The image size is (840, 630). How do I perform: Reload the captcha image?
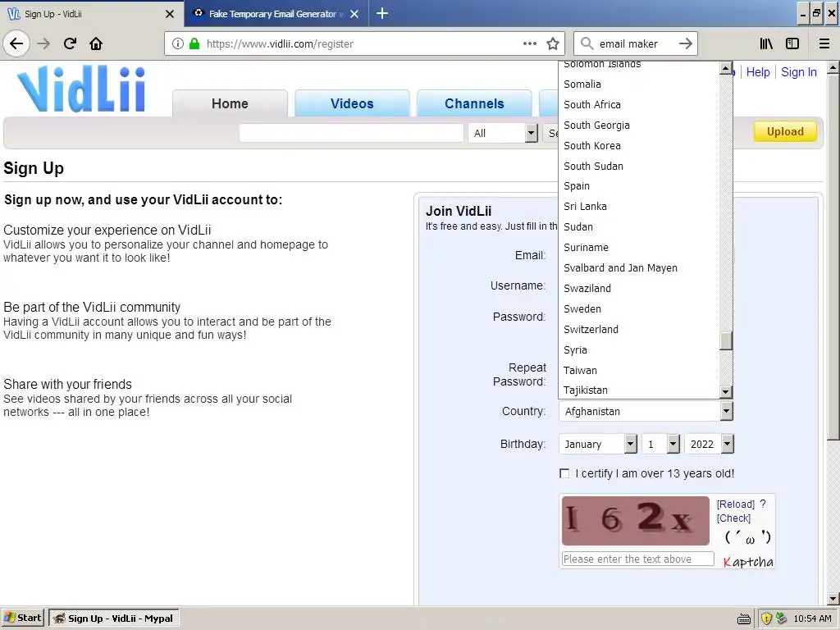point(736,504)
